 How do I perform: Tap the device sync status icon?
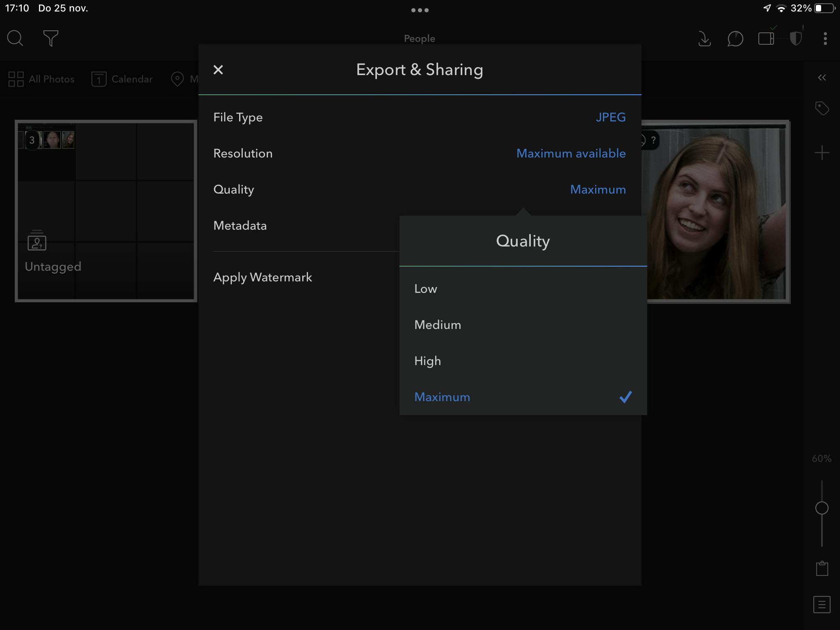(x=766, y=39)
